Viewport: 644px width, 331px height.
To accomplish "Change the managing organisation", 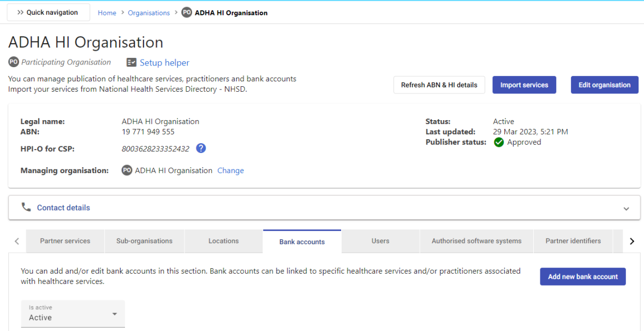I will click(x=230, y=170).
